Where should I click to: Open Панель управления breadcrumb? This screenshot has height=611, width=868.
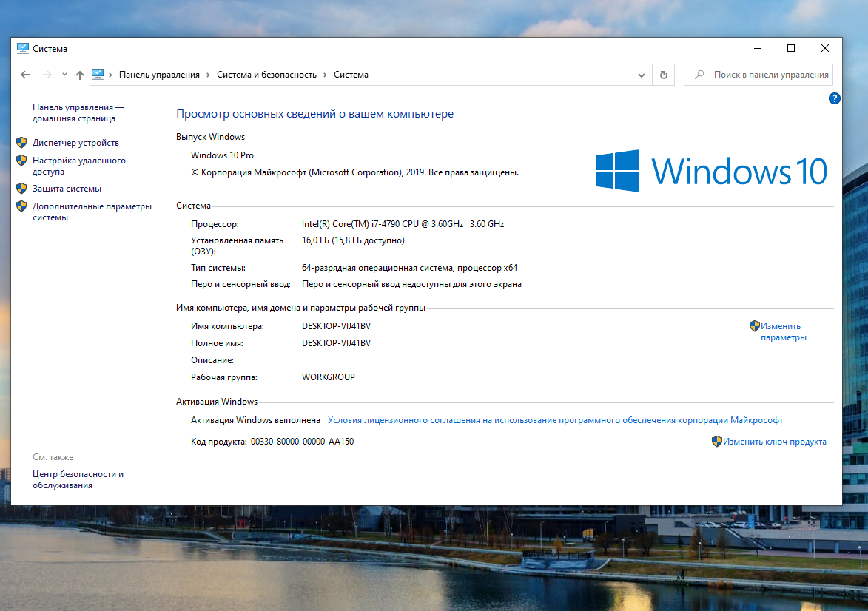coord(159,75)
